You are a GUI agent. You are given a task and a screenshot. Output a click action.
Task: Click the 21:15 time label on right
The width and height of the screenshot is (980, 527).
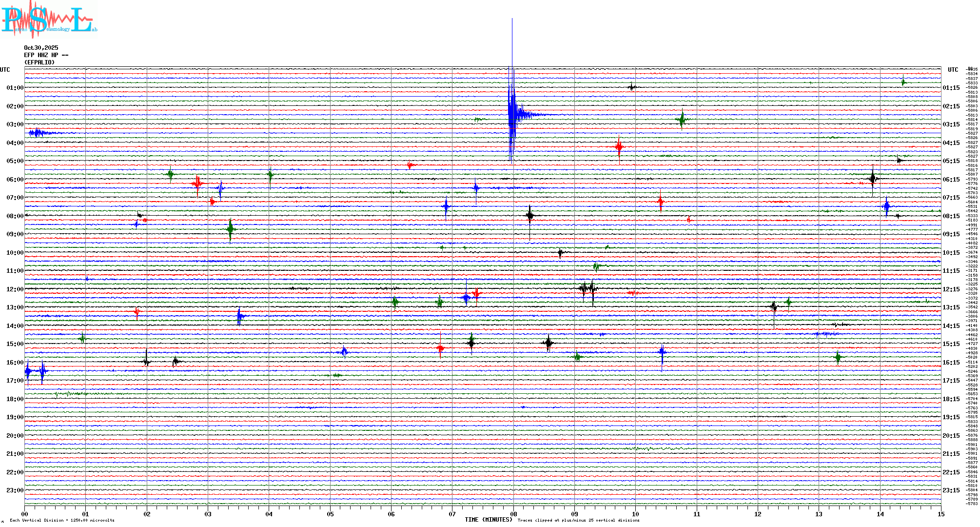951,454
